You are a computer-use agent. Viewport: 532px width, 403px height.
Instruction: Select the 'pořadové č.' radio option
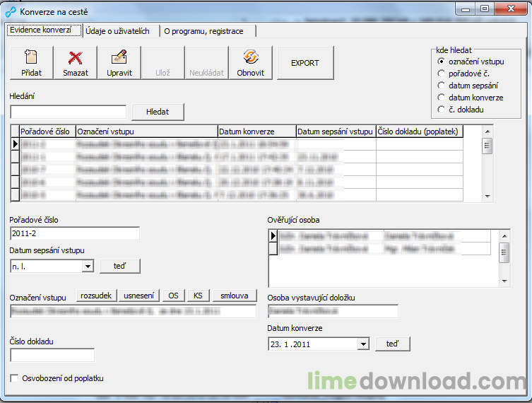click(x=442, y=73)
